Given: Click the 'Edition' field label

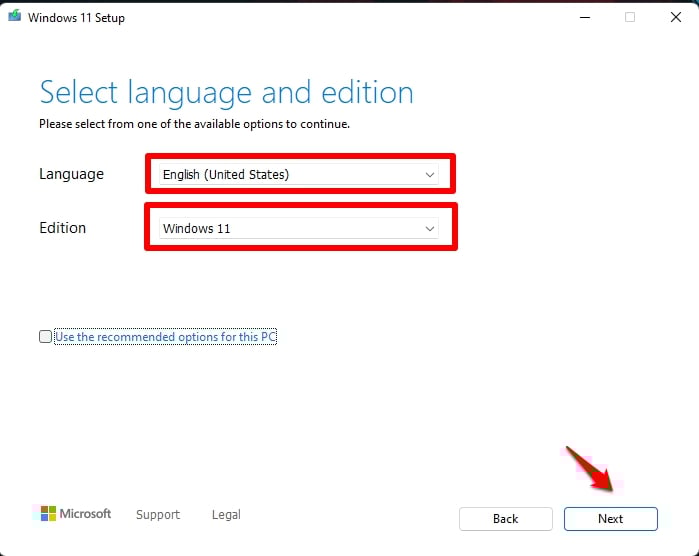Looking at the screenshot, I should pos(62,228).
